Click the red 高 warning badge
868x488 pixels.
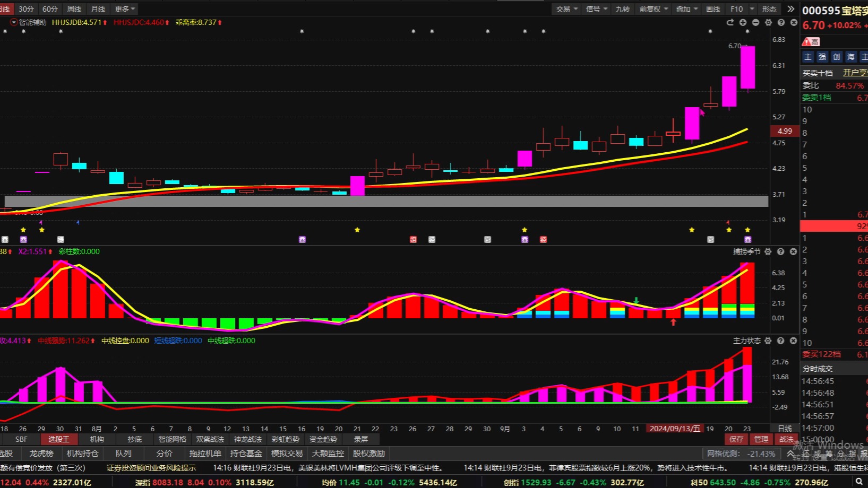tap(811, 41)
